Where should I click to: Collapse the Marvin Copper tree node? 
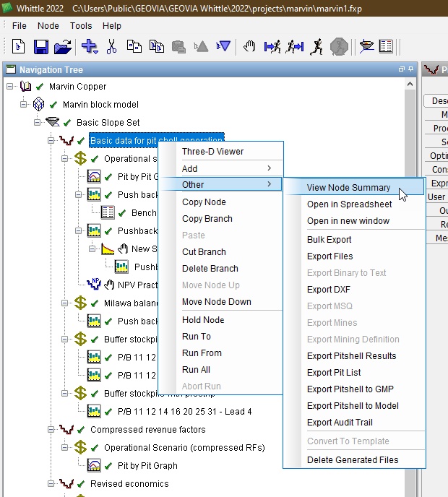[x=10, y=86]
